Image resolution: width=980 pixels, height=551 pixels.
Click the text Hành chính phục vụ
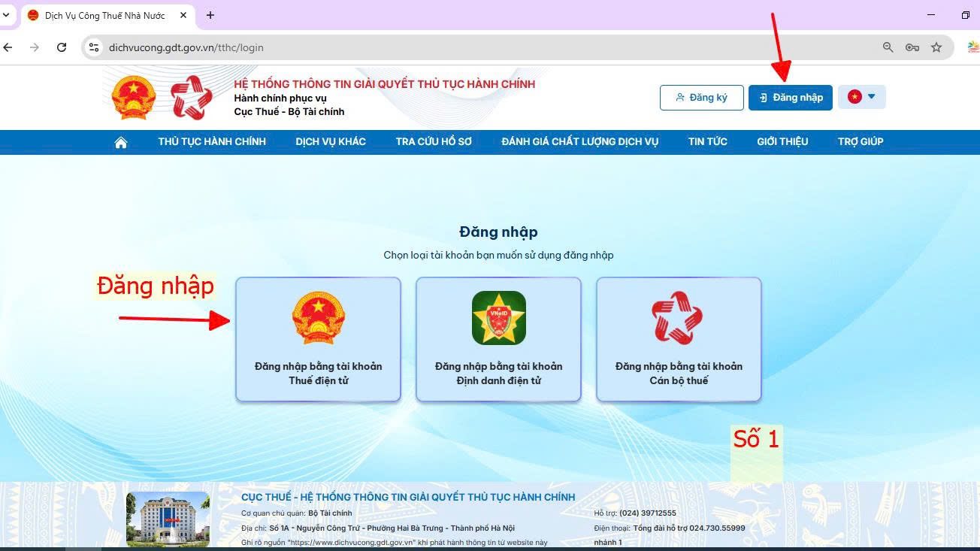(280, 98)
